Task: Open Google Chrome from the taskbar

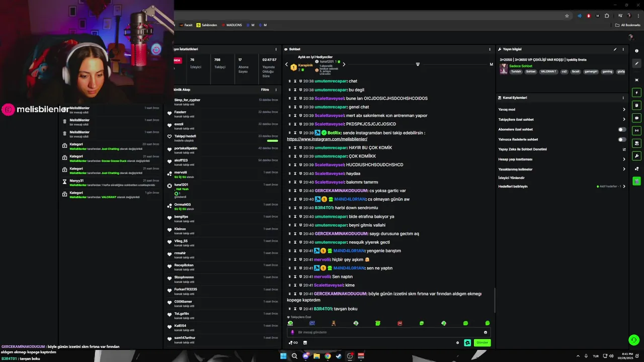Action: click(328, 356)
